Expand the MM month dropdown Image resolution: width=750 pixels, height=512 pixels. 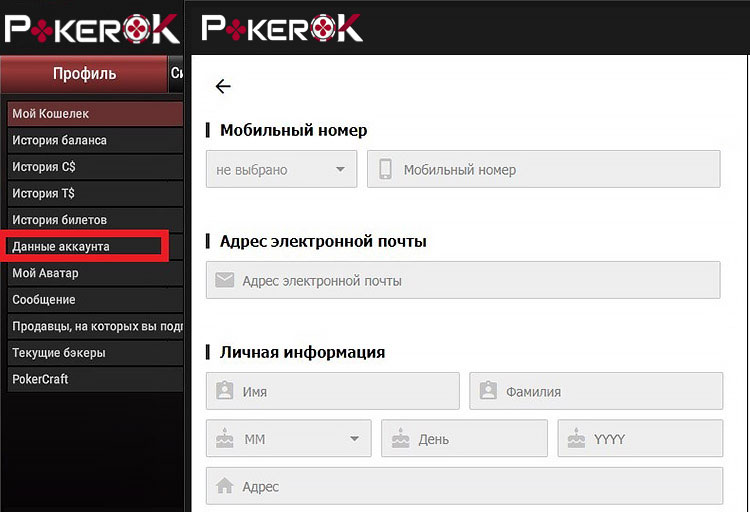288,438
